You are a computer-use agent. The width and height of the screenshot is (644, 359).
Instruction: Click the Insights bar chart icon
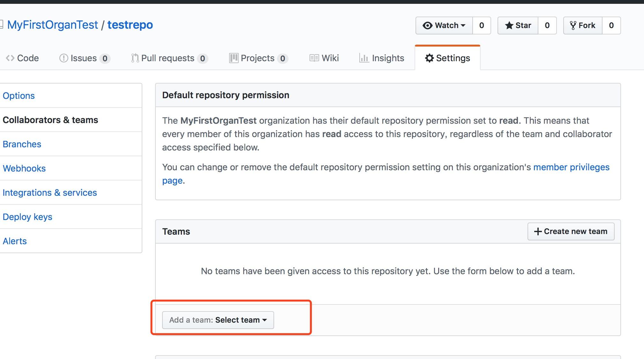364,58
